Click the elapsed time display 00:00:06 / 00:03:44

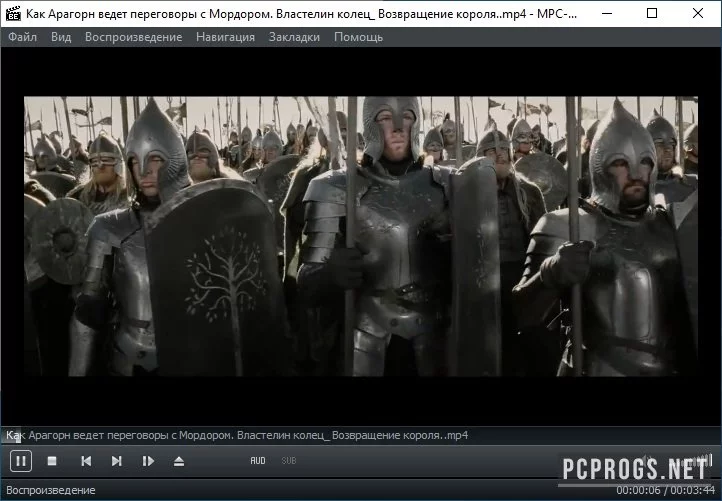click(x=665, y=489)
